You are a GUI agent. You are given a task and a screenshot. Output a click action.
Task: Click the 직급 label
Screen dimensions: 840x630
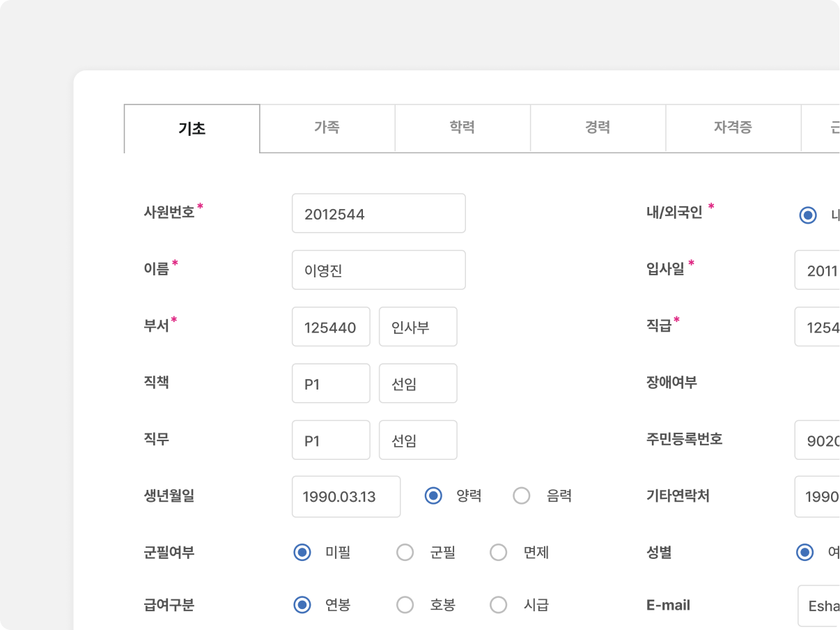658,325
